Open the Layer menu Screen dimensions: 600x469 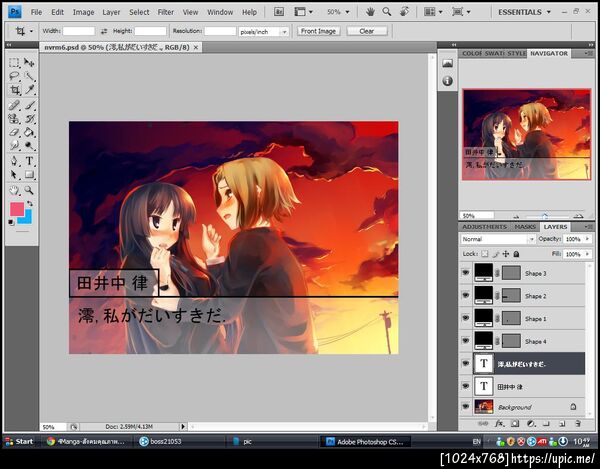pos(111,12)
